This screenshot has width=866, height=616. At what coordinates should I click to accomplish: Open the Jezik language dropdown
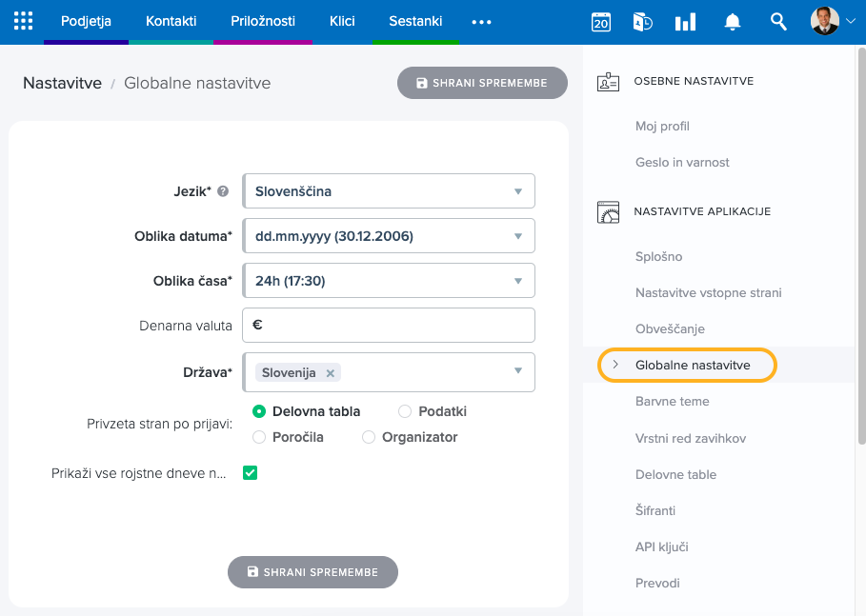pyautogui.click(x=389, y=191)
